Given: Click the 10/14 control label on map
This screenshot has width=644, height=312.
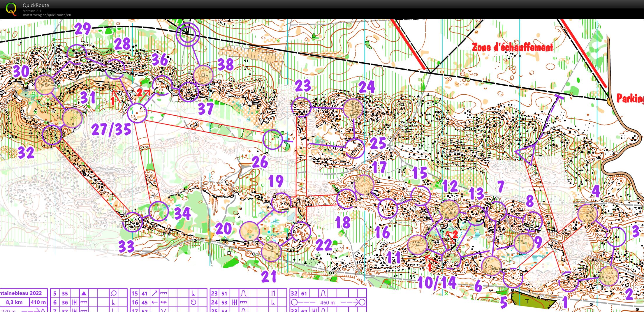Looking at the screenshot, I should (437, 282).
